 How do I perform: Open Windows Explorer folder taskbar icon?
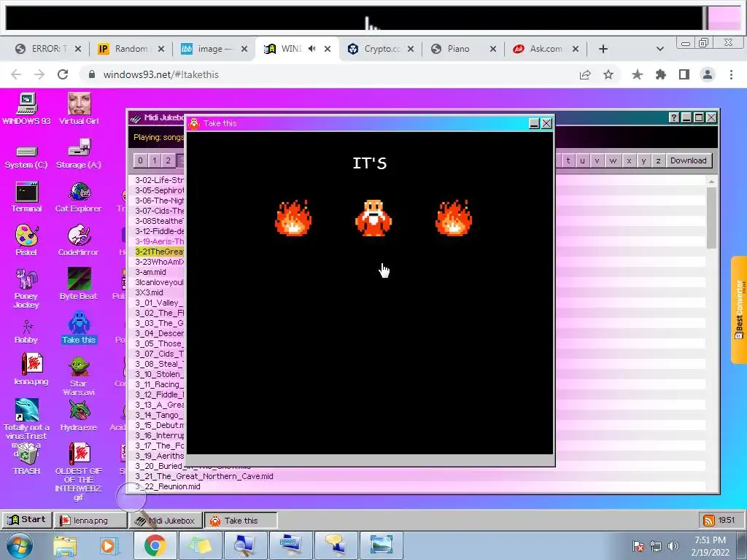click(x=65, y=545)
